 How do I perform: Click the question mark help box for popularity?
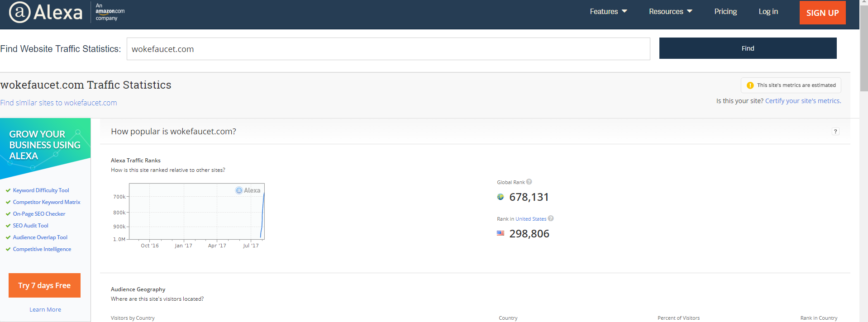(835, 131)
